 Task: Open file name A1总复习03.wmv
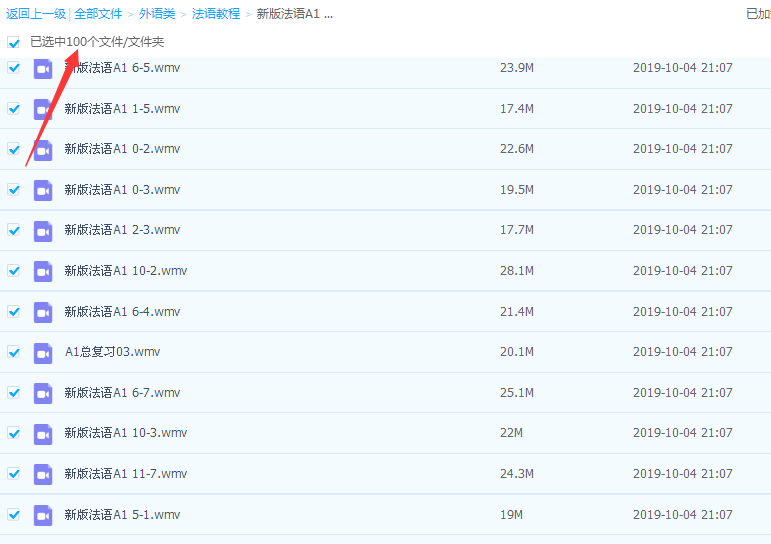coord(112,352)
